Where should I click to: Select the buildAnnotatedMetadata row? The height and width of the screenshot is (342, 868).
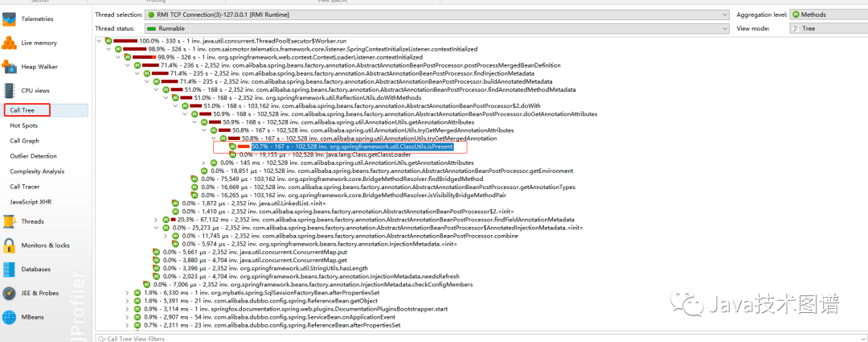[x=366, y=81]
